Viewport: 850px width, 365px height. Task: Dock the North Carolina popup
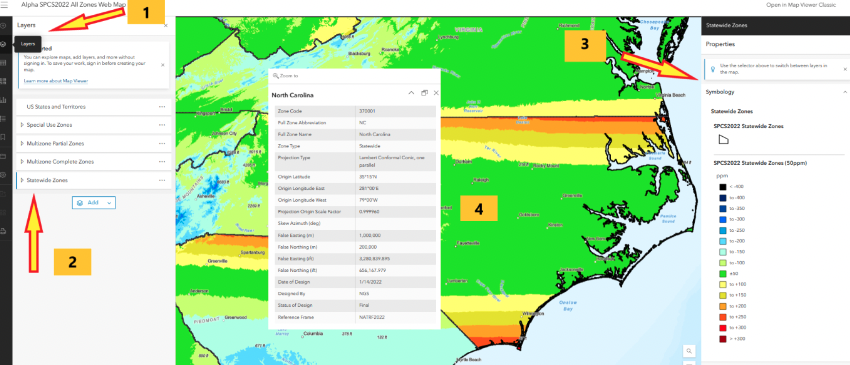424,93
